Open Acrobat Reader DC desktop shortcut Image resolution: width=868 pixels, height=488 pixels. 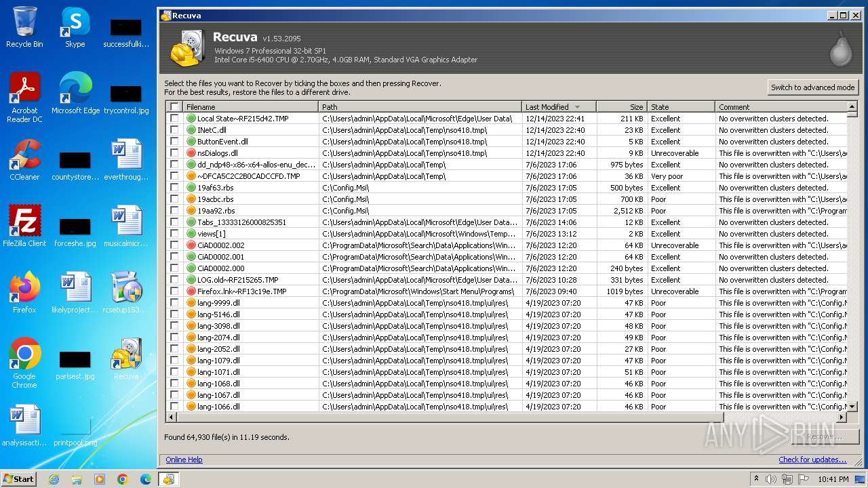click(x=24, y=98)
